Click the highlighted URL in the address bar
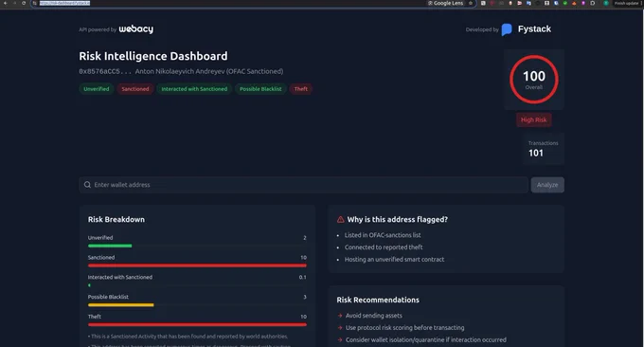 point(64,3)
